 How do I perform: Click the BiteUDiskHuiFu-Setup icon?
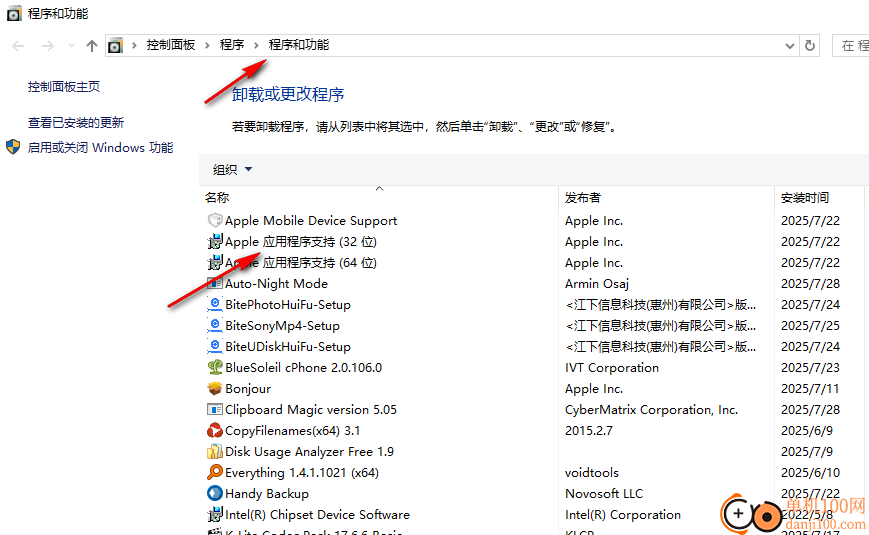coord(215,347)
